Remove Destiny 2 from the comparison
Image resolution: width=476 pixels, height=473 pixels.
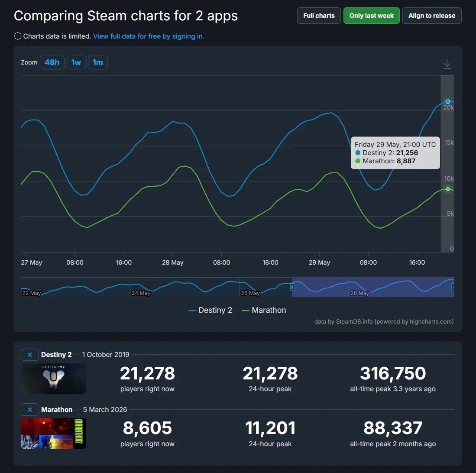click(30, 355)
